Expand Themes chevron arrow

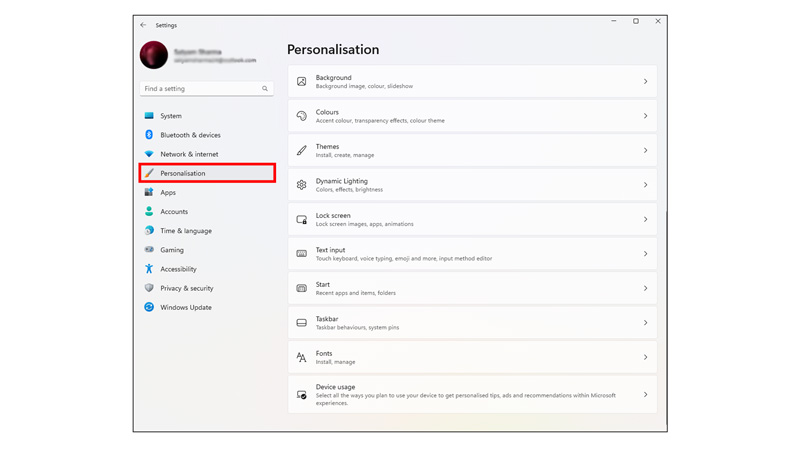(x=645, y=151)
